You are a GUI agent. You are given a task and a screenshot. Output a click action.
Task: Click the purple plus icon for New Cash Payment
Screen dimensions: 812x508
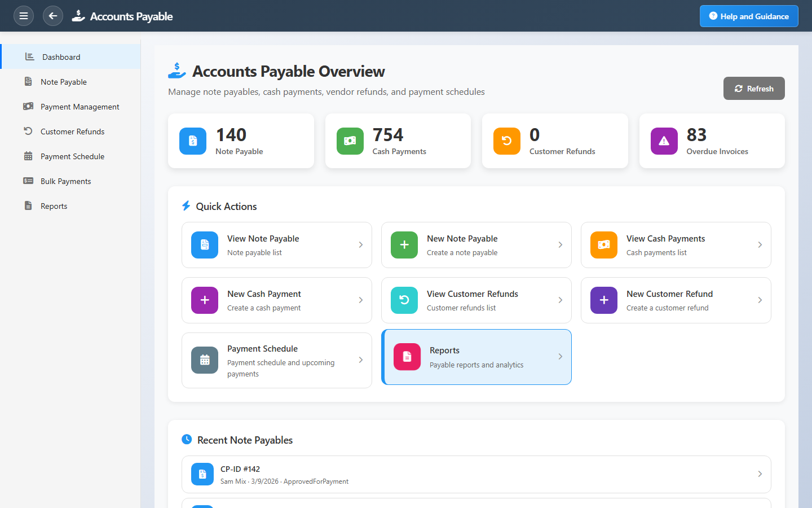(205, 300)
